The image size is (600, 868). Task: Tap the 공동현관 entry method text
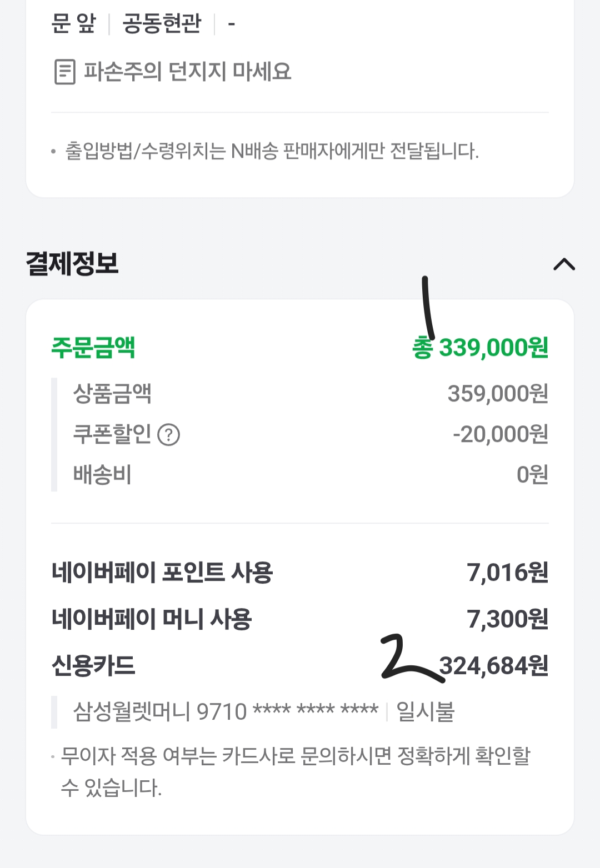click(x=162, y=24)
